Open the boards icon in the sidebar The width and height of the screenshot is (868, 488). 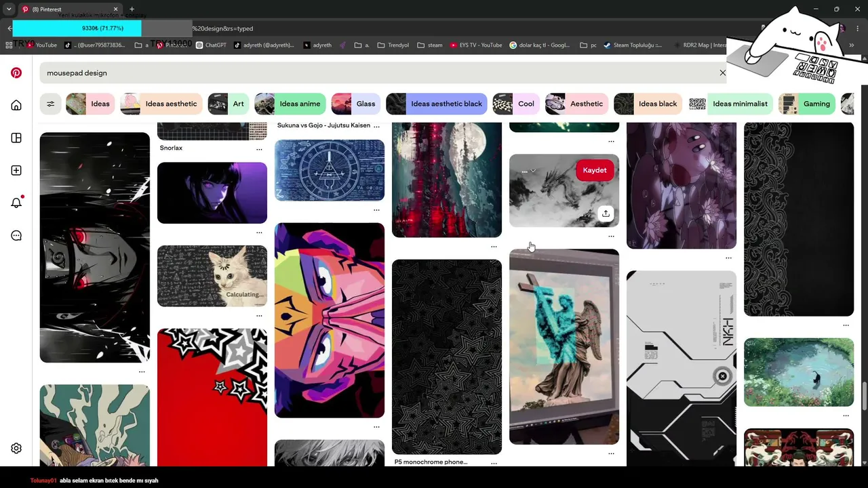(x=16, y=138)
